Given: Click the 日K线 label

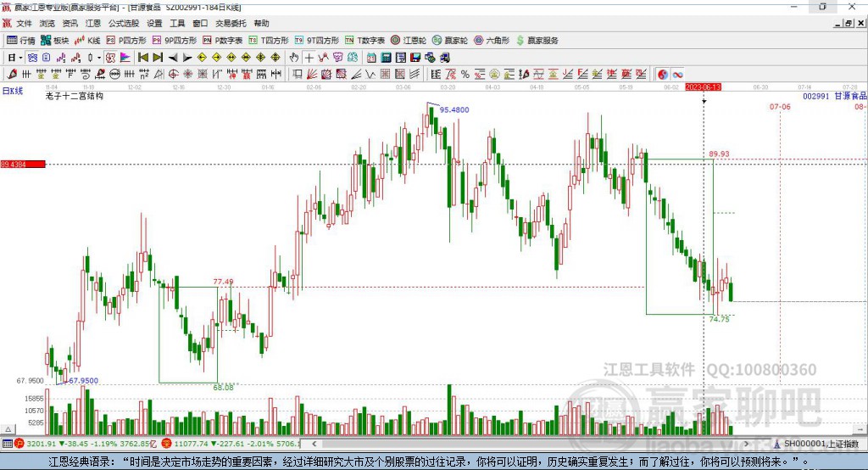Looking at the screenshot, I should (x=13, y=91).
